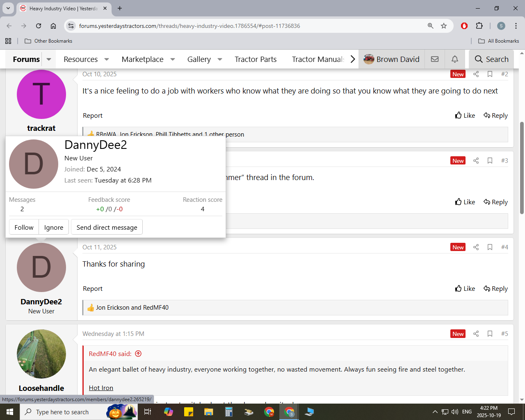Reply to DannyDee2's post #4
This screenshot has width=525, height=420.
click(x=495, y=289)
